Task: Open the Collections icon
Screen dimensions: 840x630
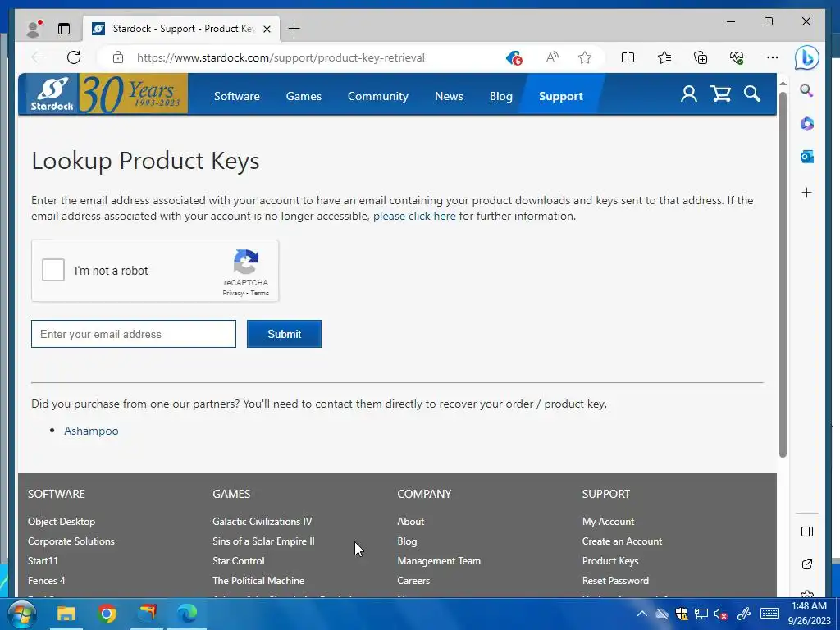Action: (x=701, y=57)
